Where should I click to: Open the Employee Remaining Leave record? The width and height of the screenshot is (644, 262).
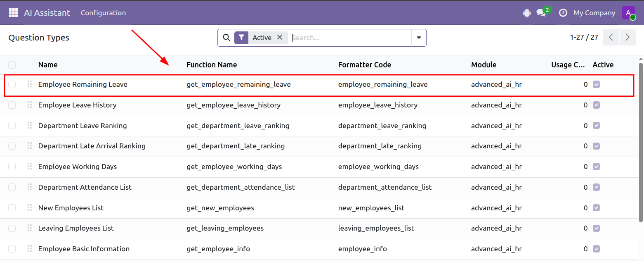[x=83, y=84]
